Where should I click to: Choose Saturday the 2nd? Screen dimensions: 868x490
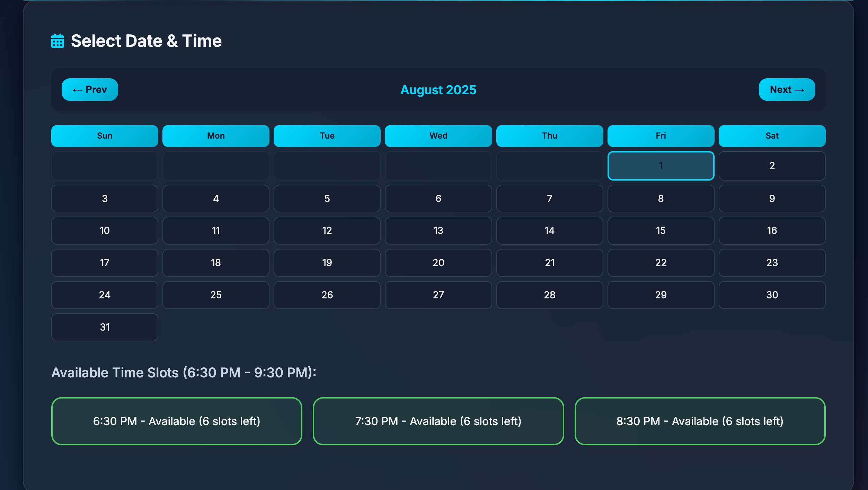[x=772, y=166]
